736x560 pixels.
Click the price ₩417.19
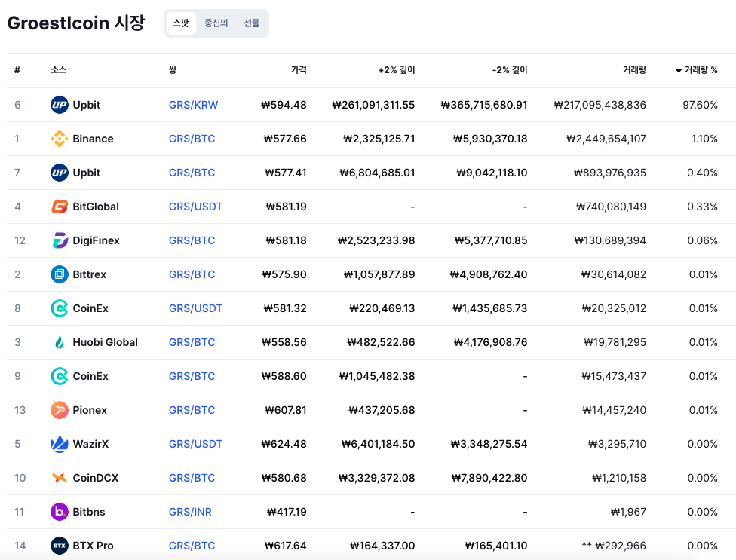pyautogui.click(x=287, y=512)
